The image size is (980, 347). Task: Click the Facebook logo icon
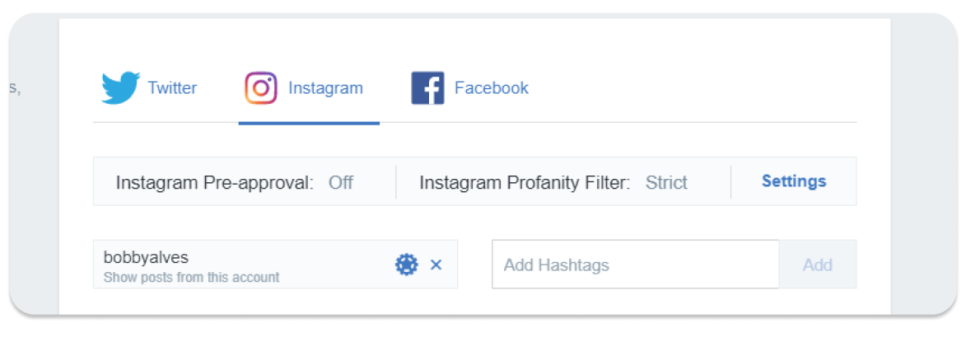click(x=427, y=87)
